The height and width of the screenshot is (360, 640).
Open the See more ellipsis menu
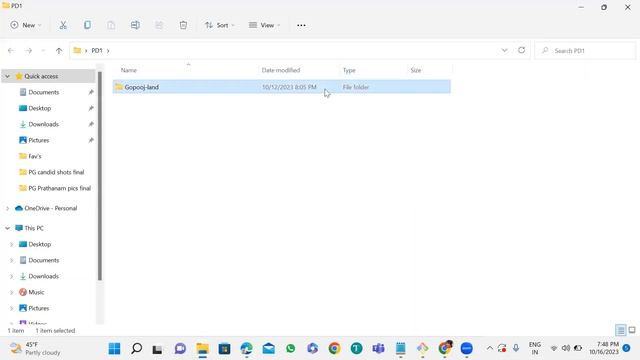[x=301, y=25]
